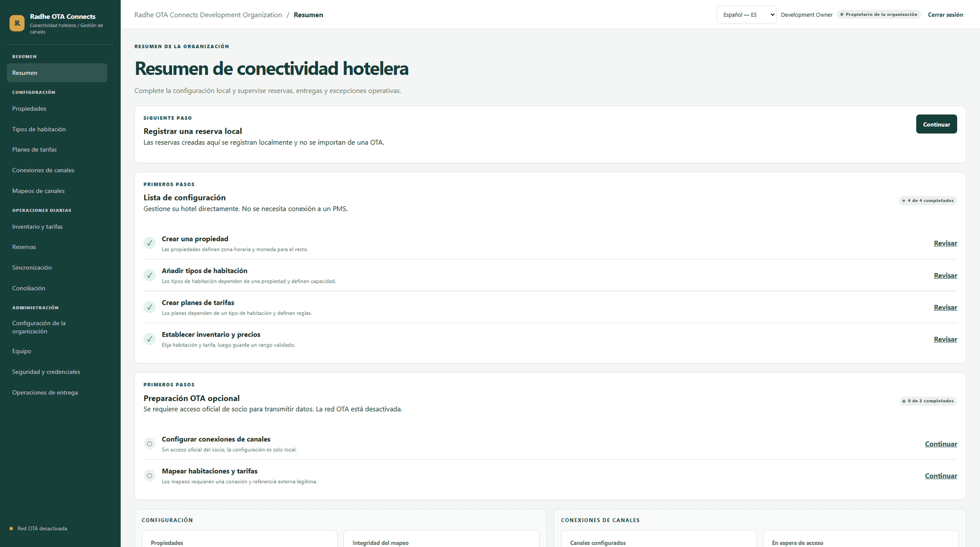Click the Red OTA desactivada status dot

click(x=11, y=529)
